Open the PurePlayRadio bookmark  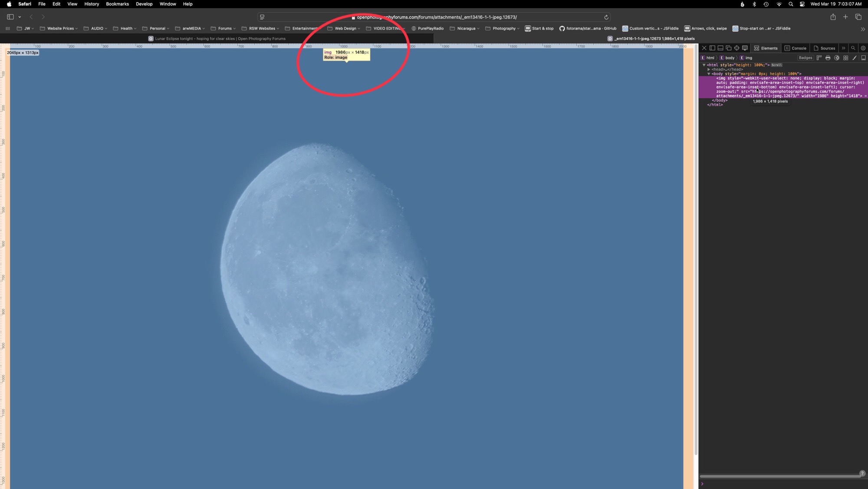(x=427, y=29)
